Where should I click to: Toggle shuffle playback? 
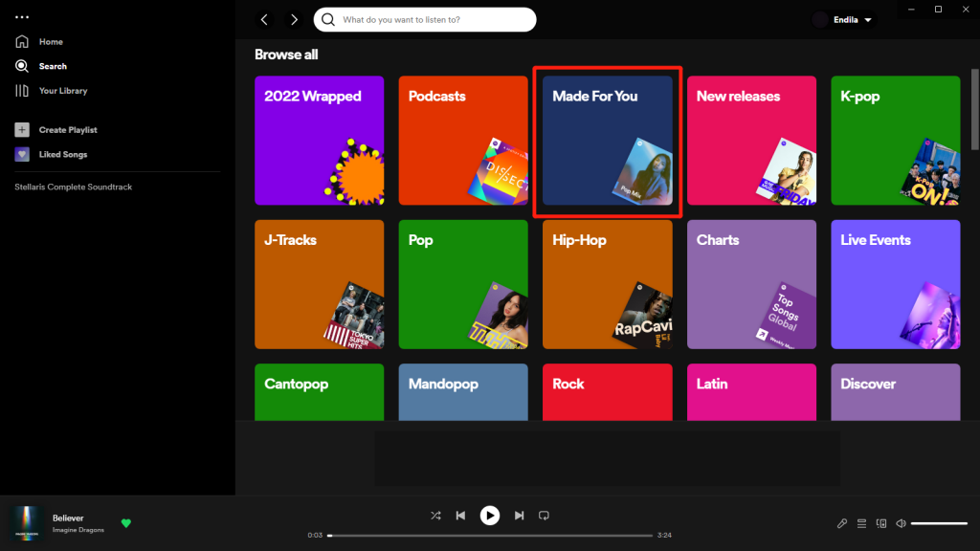435,516
